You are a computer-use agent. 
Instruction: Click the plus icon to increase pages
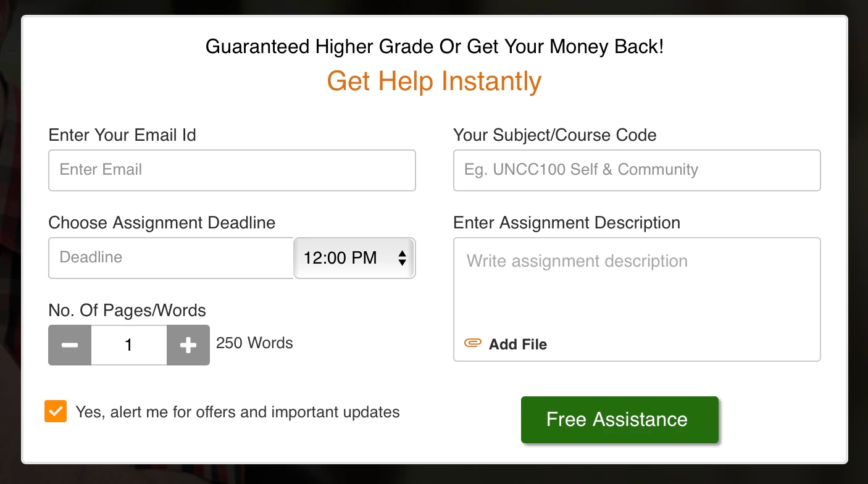(188, 345)
